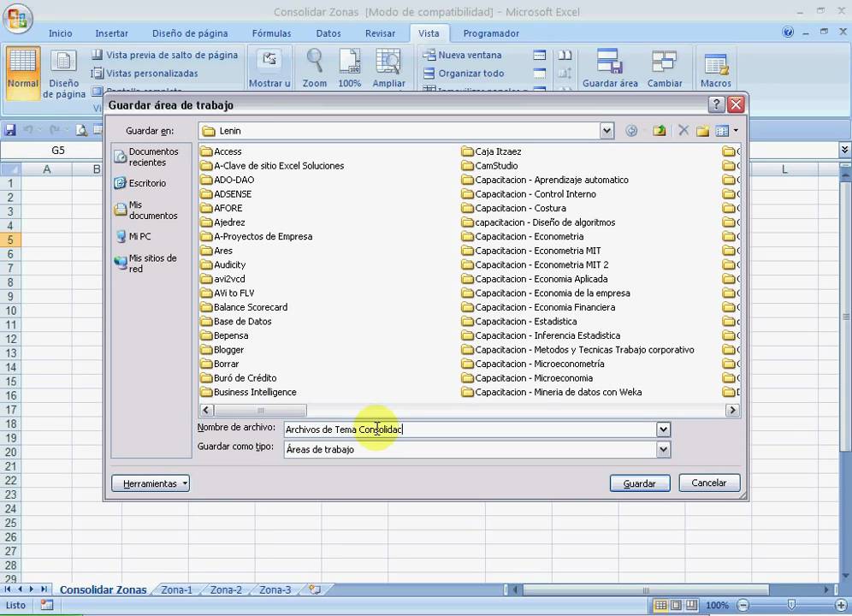The height and width of the screenshot is (616, 852).
Task: Open the Macros ribbon icon
Action: pos(716,68)
